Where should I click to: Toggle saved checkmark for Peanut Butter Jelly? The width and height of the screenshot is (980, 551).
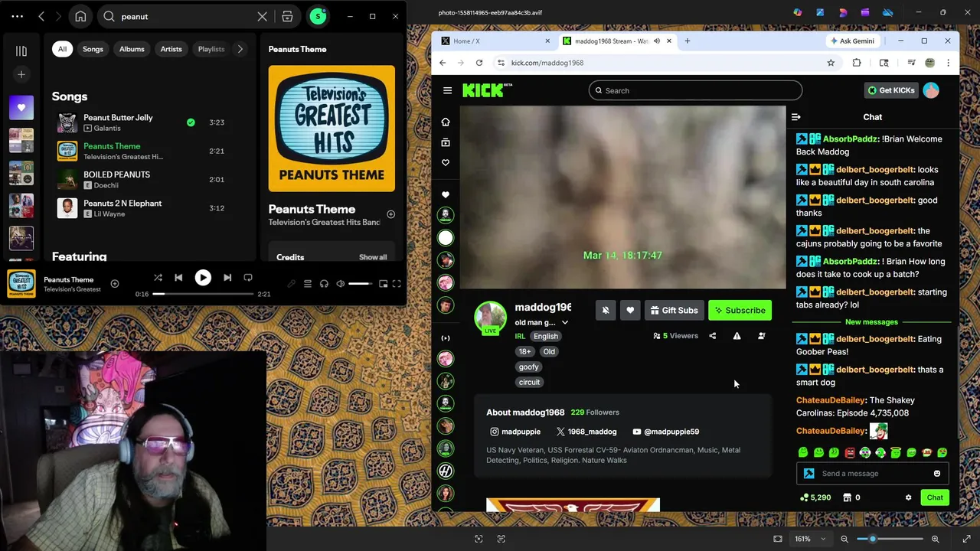(191, 122)
